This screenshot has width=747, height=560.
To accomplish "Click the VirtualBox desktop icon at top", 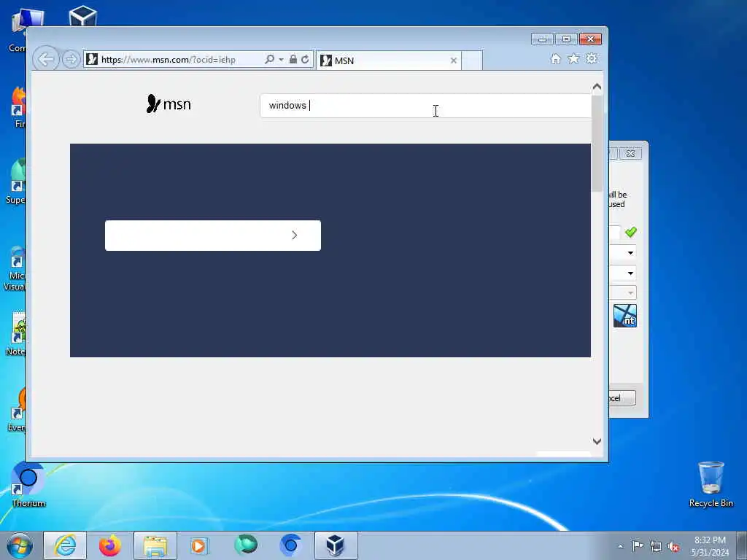I will click(x=83, y=16).
